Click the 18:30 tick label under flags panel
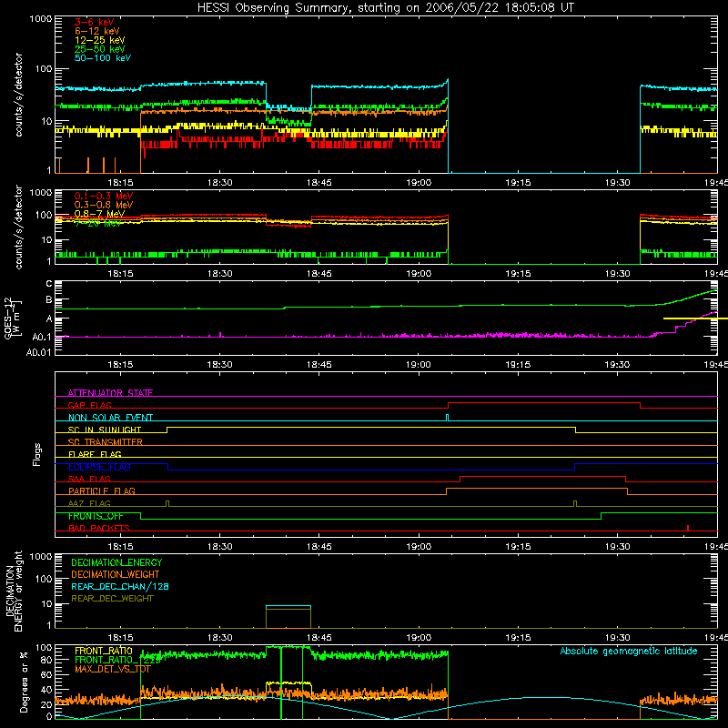The height and width of the screenshot is (728, 728). click(x=219, y=547)
